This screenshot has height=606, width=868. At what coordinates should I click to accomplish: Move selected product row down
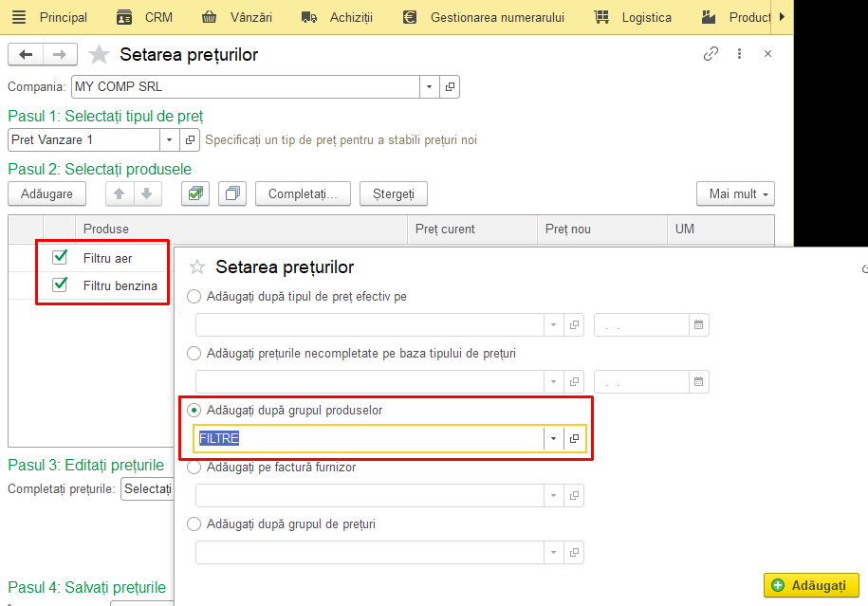[x=147, y=193]
